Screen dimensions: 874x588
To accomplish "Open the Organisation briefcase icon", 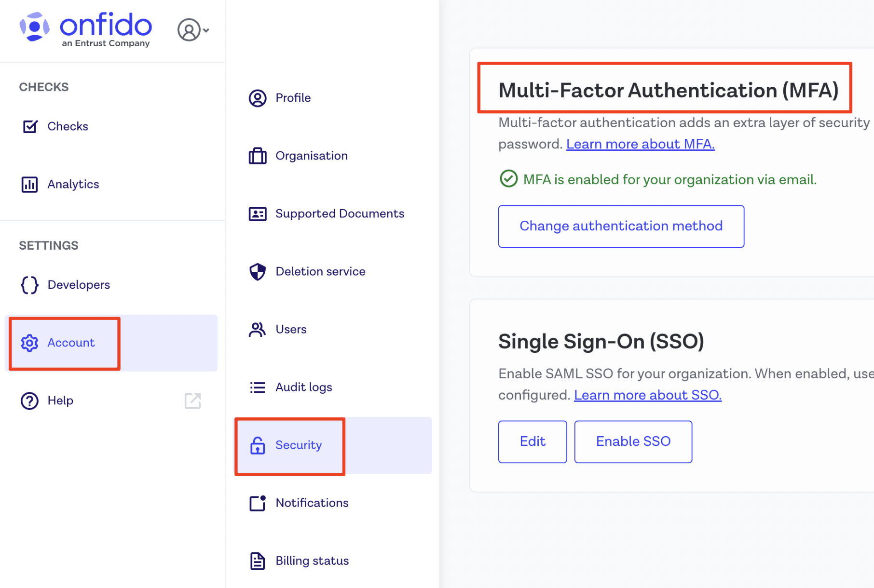I will (x=258, y=156).
